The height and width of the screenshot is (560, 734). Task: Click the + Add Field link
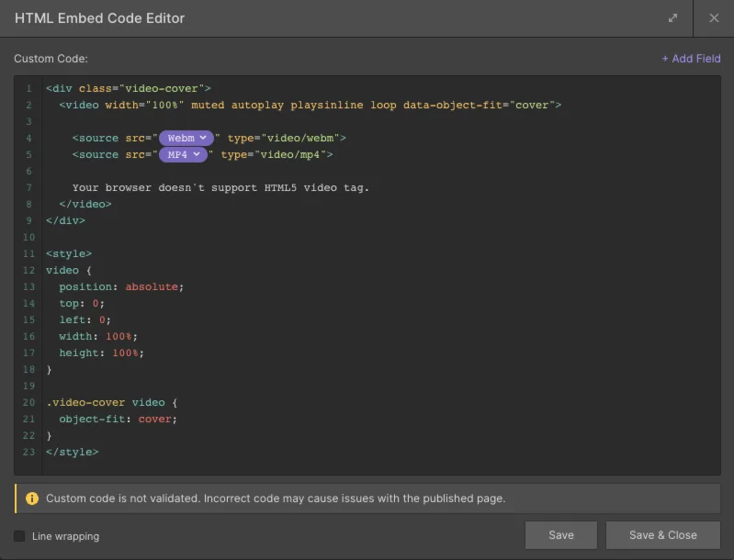[691, 59]
